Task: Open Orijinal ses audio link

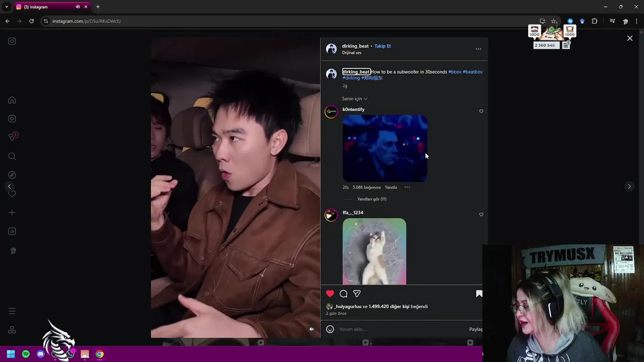Action: [x=352, y=53]
